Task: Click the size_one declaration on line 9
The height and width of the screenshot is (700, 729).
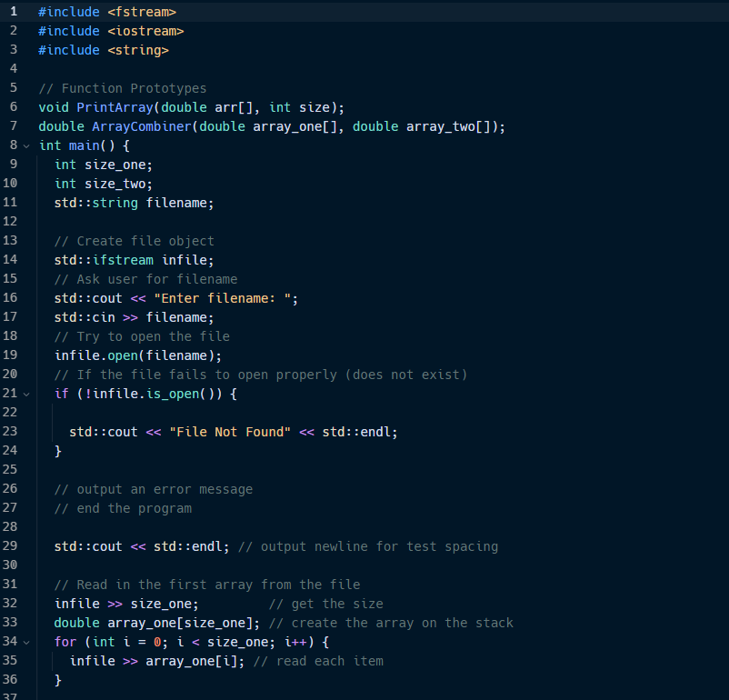Action: [x=107, y=165]
